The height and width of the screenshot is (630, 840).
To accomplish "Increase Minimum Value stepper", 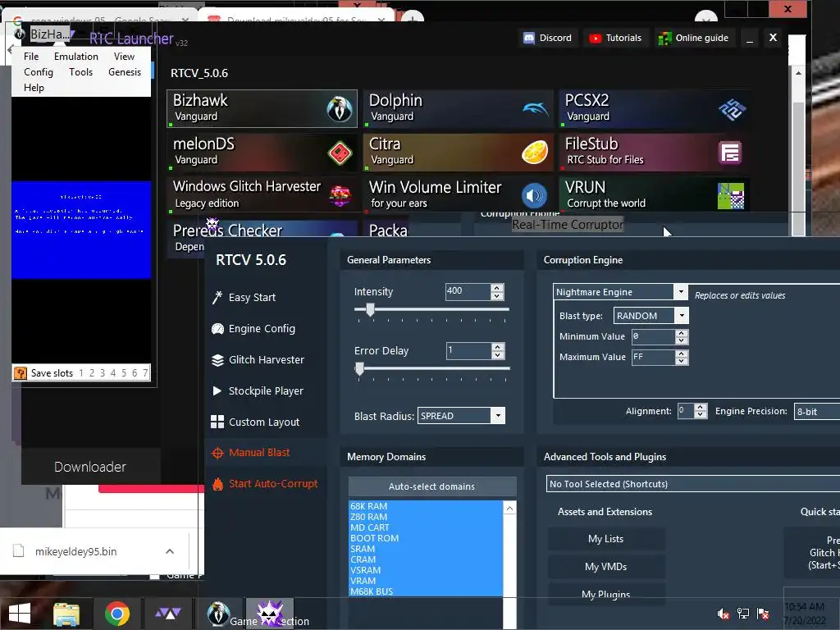I will [682, 333].
